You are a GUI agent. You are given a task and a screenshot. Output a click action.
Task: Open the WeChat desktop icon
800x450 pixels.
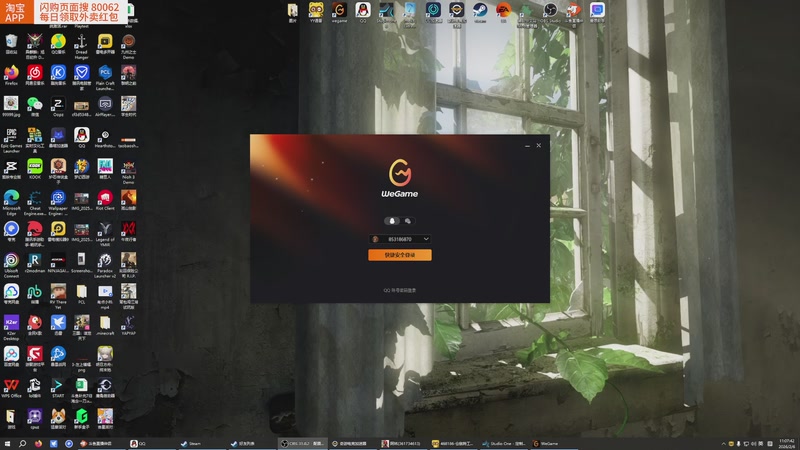35,106
